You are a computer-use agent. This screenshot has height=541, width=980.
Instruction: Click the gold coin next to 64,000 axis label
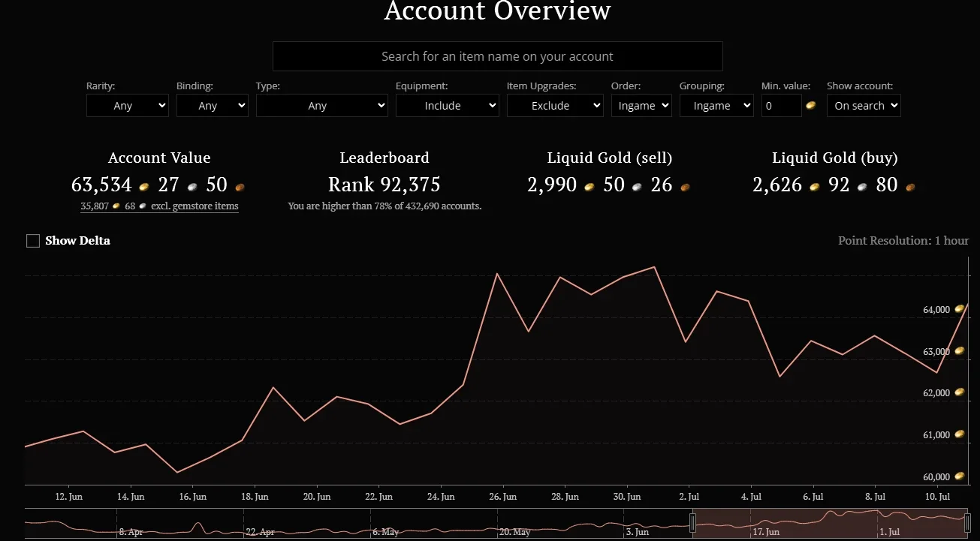pos(960,309)
